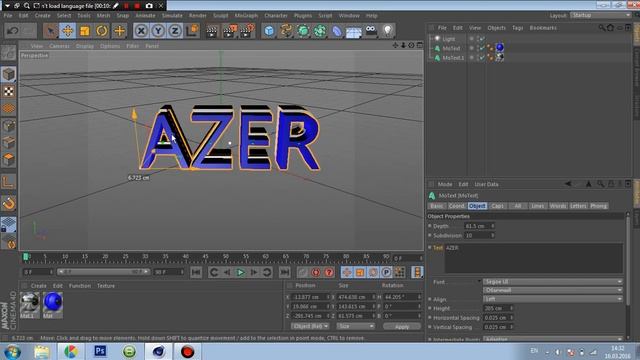The width and height of the screenshot is (640, 360).
Task: Select the blue Mat material thumbnail
Action: coord(53,302)
